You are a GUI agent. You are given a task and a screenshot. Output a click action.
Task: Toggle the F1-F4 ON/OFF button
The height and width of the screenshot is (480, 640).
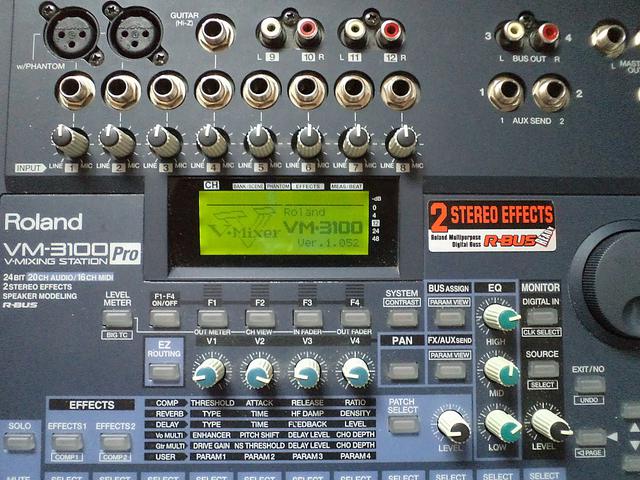pyautogui.click(x=165, y=318)
